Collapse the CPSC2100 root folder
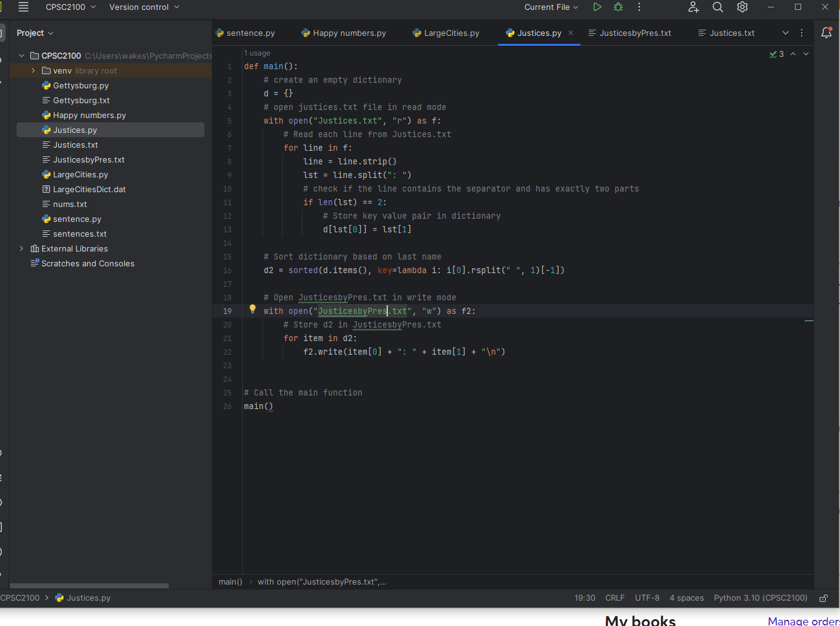Screen dimensions: 840x626 tap(22, 56)
